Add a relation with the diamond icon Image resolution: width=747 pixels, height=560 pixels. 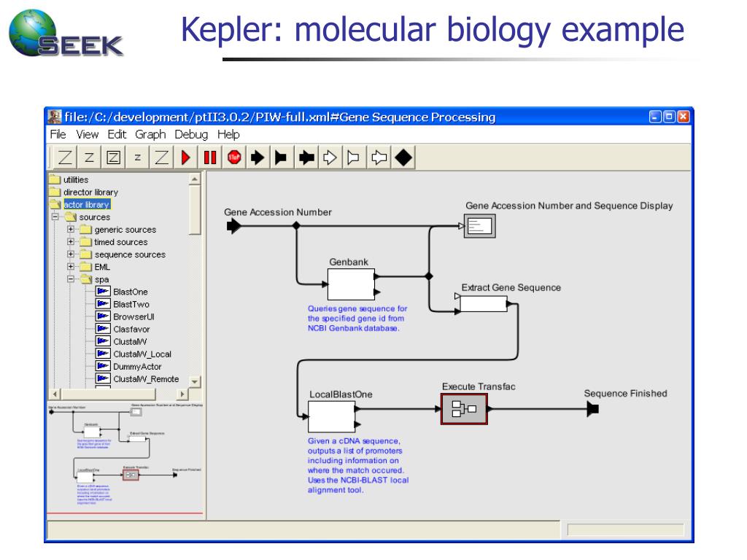403,157
